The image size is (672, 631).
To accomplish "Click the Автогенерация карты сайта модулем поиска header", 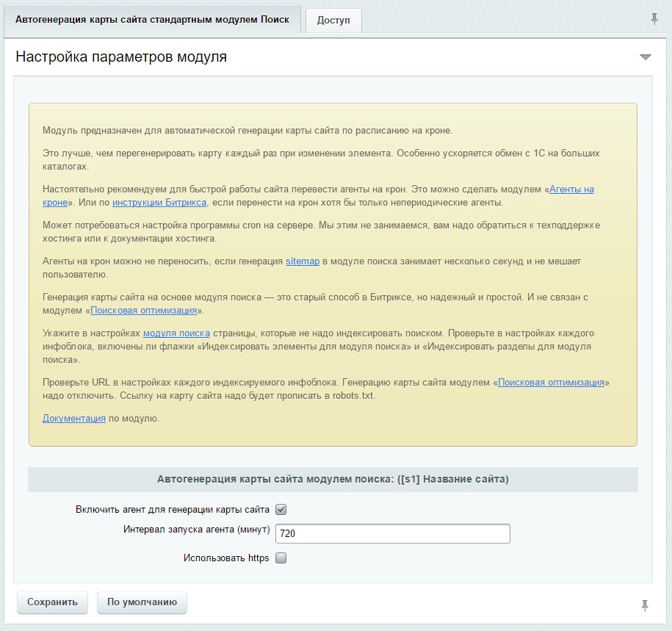I will (x=333, y=480).
